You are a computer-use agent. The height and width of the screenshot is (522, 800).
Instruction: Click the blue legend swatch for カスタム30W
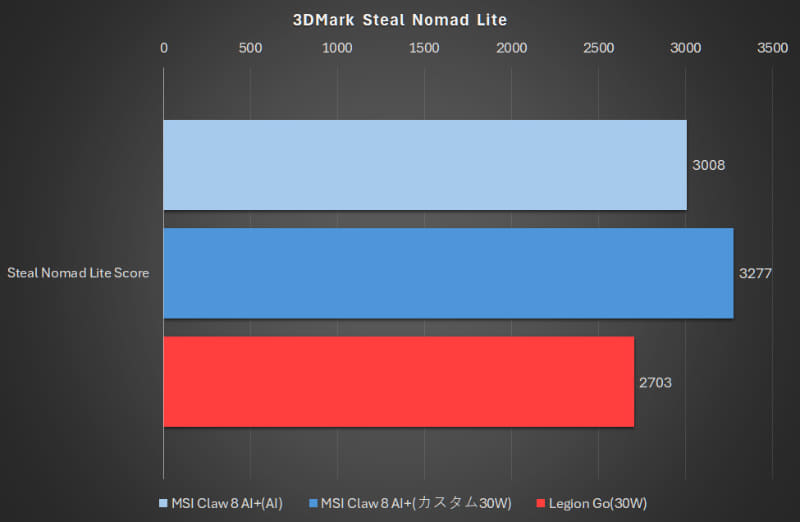click(313, 503)
